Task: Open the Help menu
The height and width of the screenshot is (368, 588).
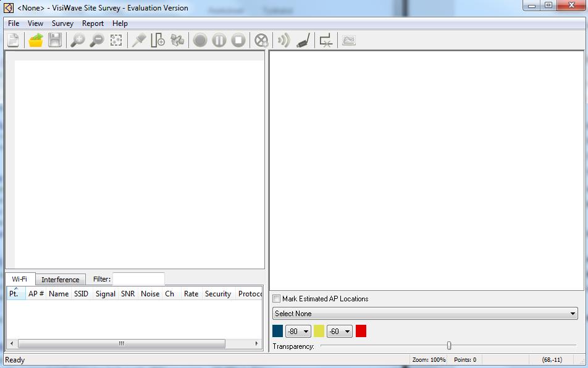Action: 120,23
